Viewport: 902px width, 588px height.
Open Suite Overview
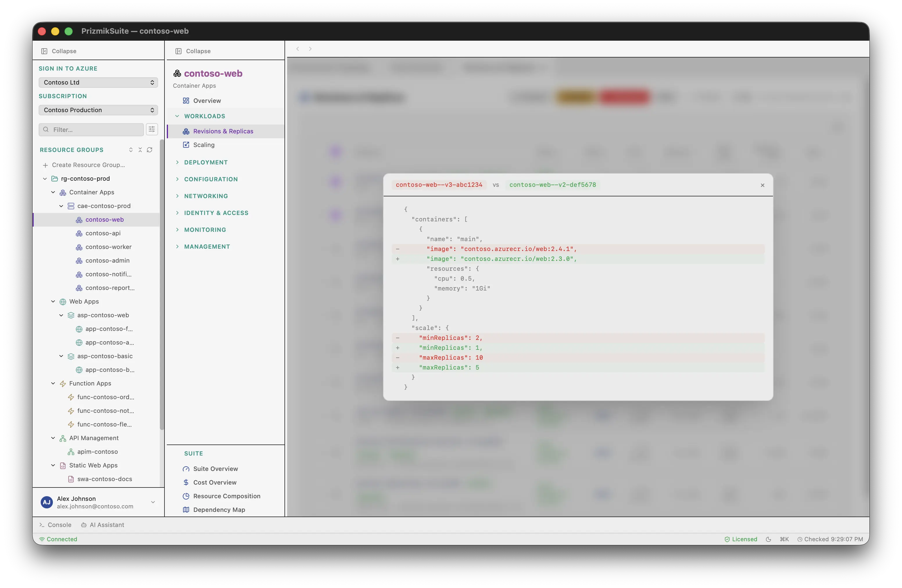click(x=225, y=469)
